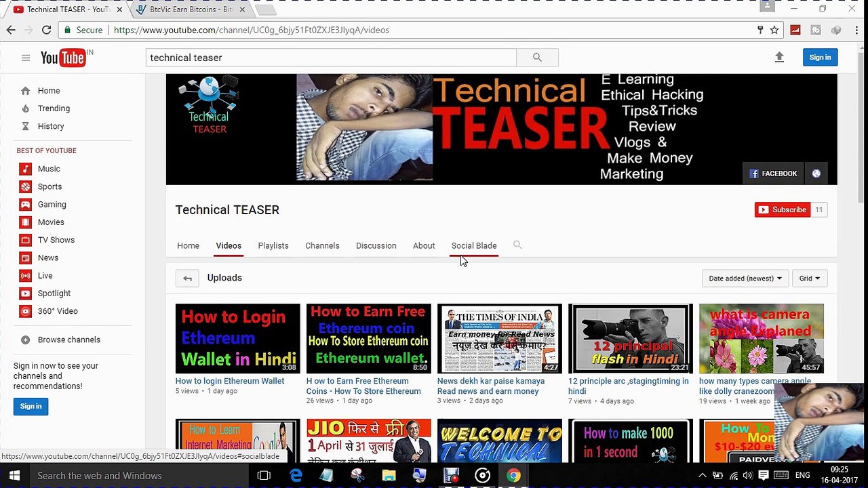The width and height of the screenshot is (868, 488).
Task: Open TV Shows in the sidebar
Action: [x=56, y=240]
